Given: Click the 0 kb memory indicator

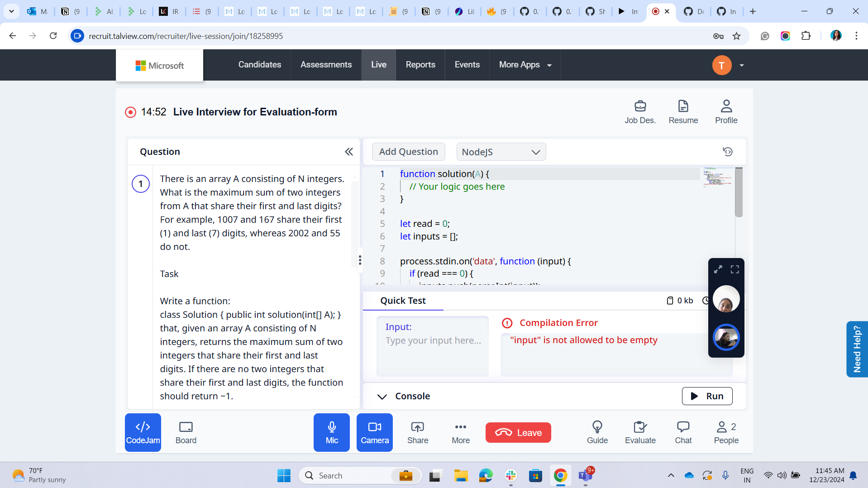Looking at the screenshot, I should pyautogui.click(x=680, y=301).
